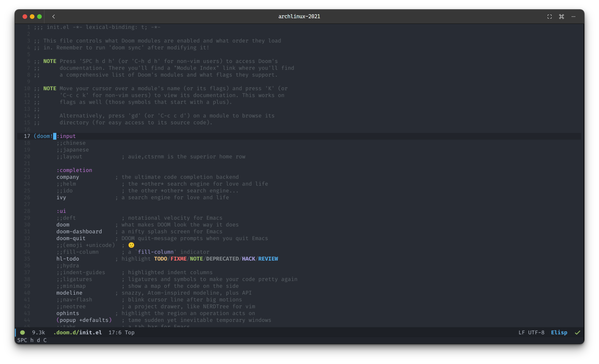Open the ellipsis overflow menu
The image size is (599, 364).
pos(573,17)
